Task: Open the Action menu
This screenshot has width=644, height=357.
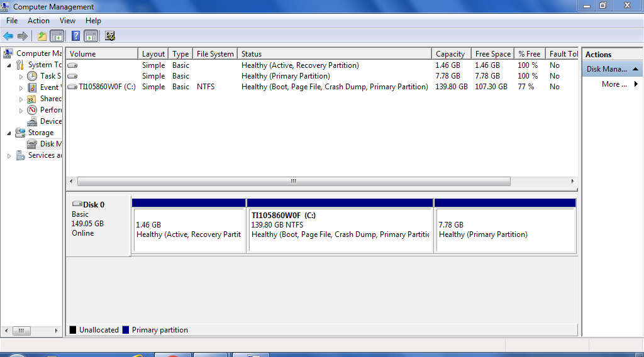Action: pos(38,21)
